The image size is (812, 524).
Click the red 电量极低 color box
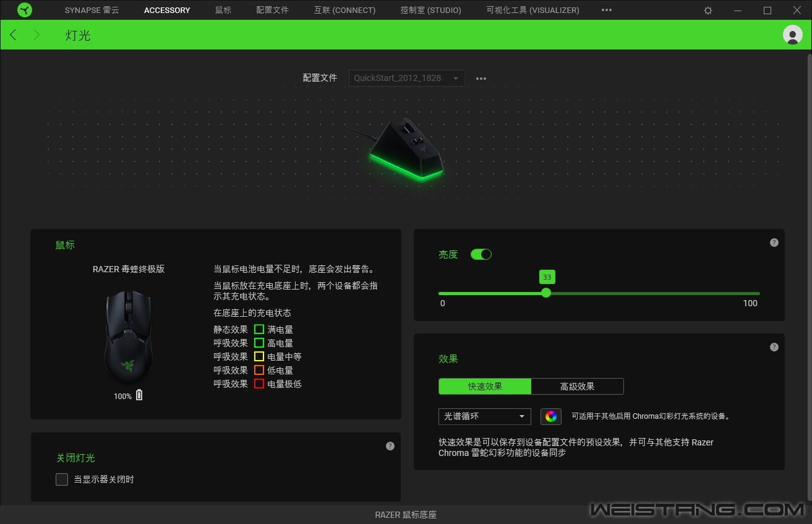click(259, 384)
